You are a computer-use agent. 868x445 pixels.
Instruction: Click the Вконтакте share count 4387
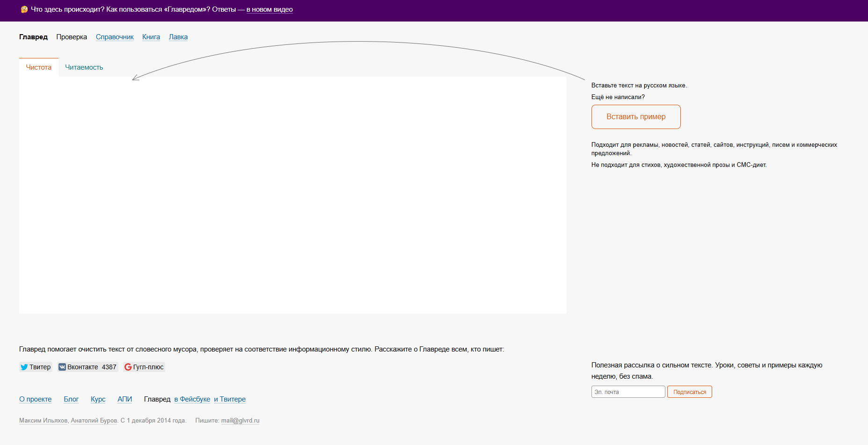[109, 367]
